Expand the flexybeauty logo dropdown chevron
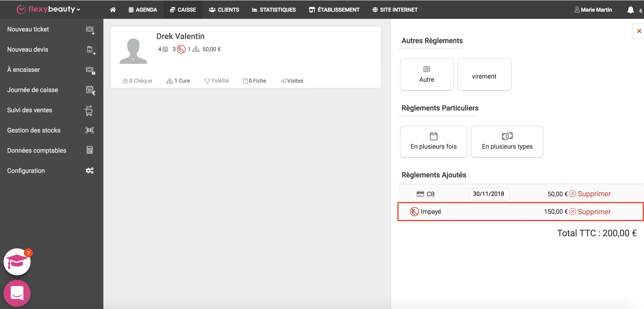The width and height of the screenshot is (644, 309). (x=78, y=10)
